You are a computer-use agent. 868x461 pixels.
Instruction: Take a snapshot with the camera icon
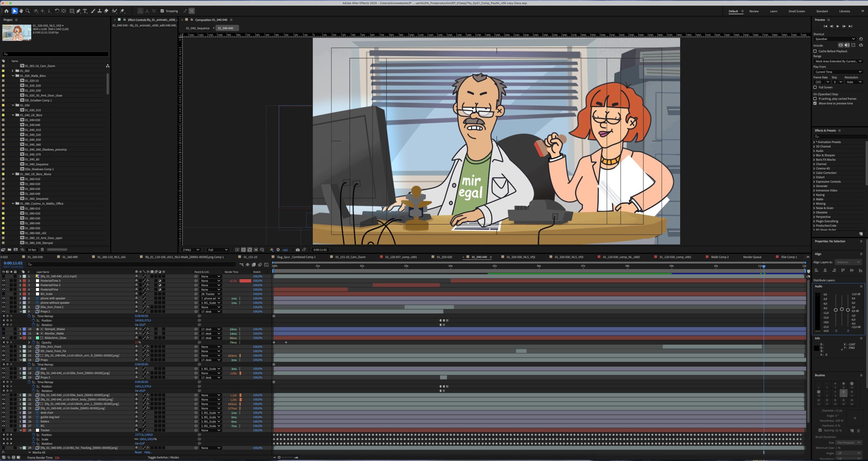pyautogui.click(x=297, y=250)
